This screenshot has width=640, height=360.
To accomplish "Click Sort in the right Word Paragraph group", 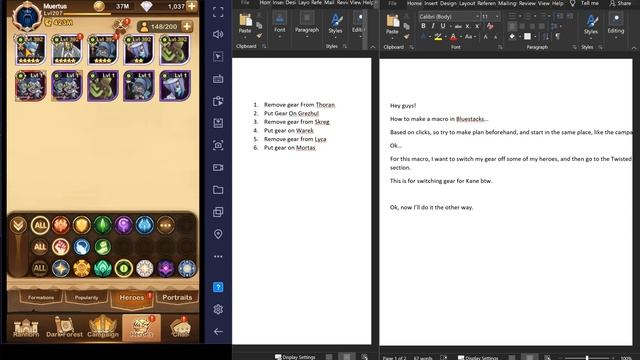I will click(546, 37).
